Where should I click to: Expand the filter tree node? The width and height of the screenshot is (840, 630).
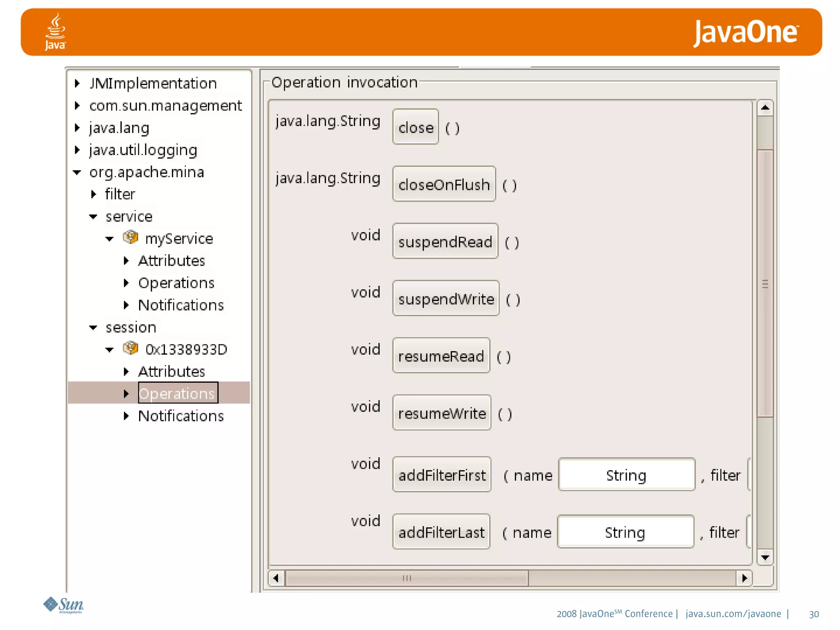[x=94, y=194]
